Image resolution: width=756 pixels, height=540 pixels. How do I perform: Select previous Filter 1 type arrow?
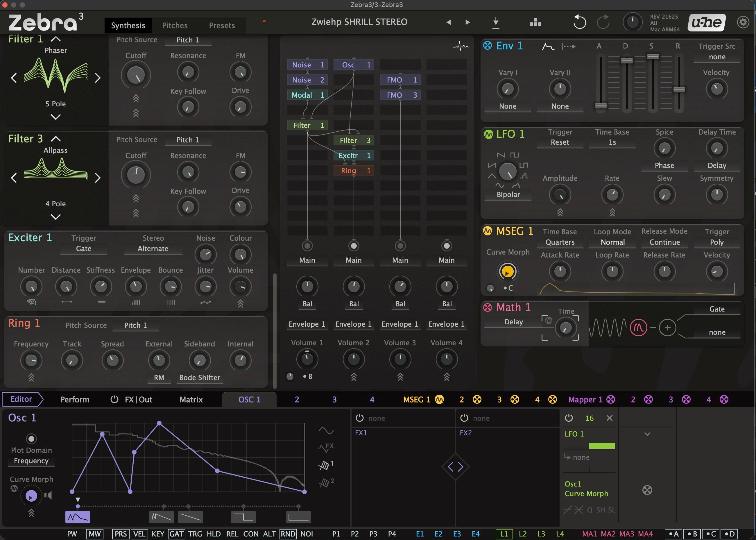14,78
